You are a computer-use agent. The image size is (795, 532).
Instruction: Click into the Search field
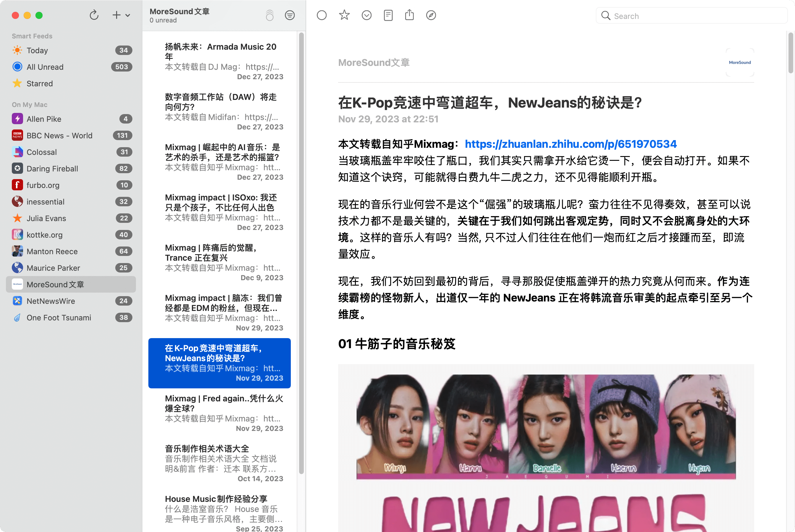point(691,16)
